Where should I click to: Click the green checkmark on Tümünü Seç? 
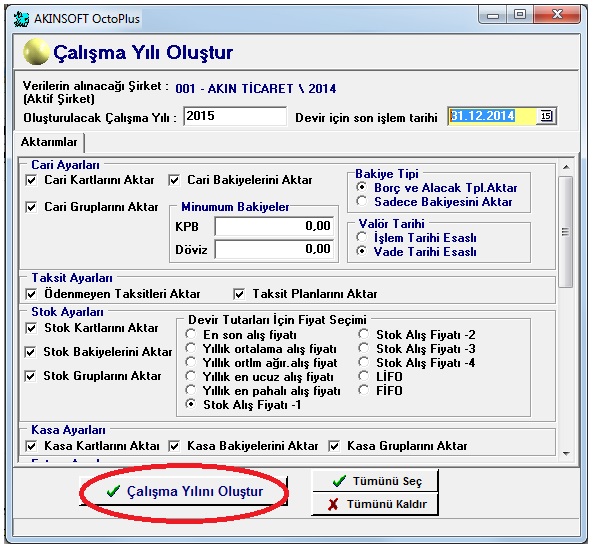(339, 481)
